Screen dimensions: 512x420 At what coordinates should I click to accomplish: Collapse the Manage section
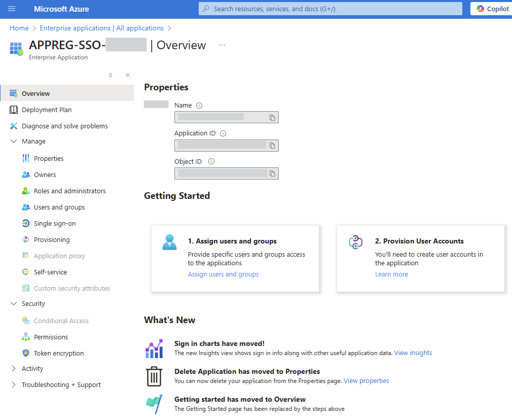pyautogui.click(x=14, y=141)
